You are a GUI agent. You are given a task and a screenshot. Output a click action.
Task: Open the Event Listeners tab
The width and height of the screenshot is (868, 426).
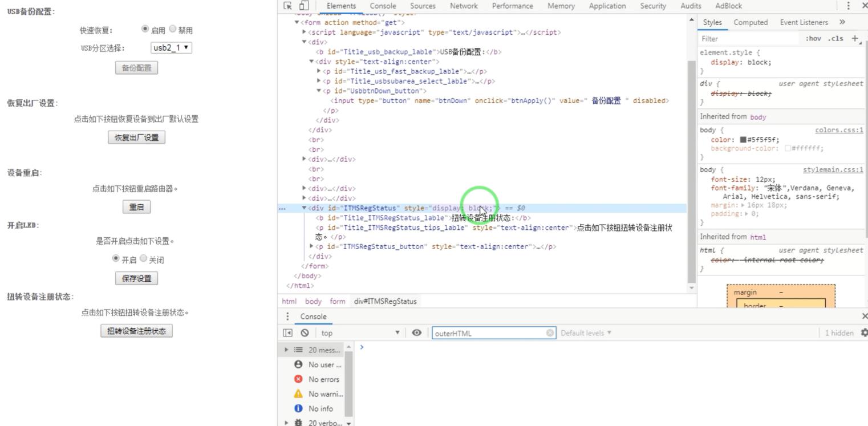(804, 22)
